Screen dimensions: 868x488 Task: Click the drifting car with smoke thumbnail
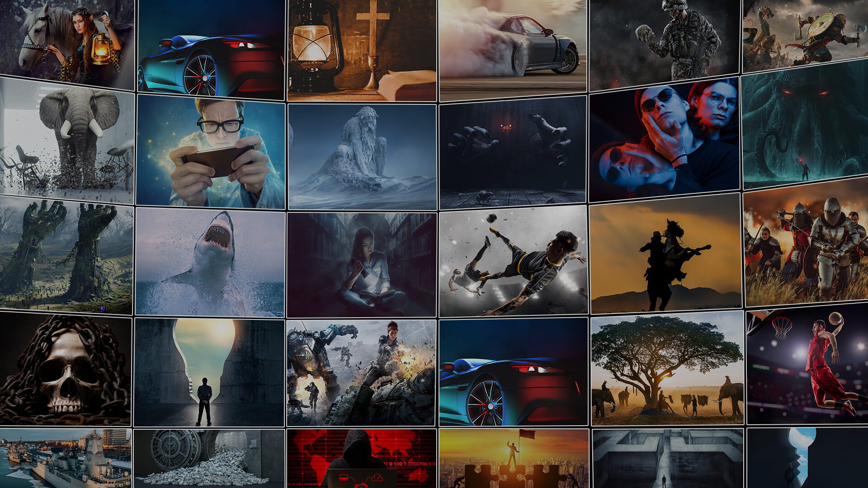(x=513, y=50)
